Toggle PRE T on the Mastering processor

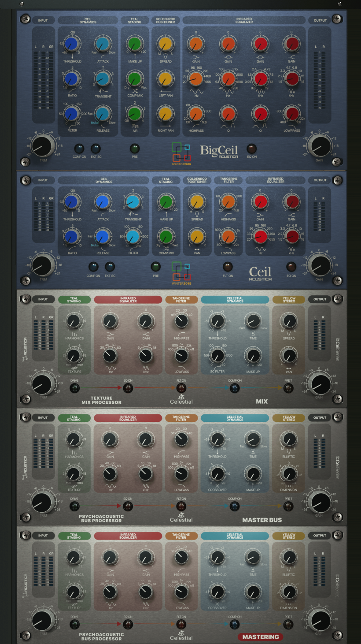[288, 624]
